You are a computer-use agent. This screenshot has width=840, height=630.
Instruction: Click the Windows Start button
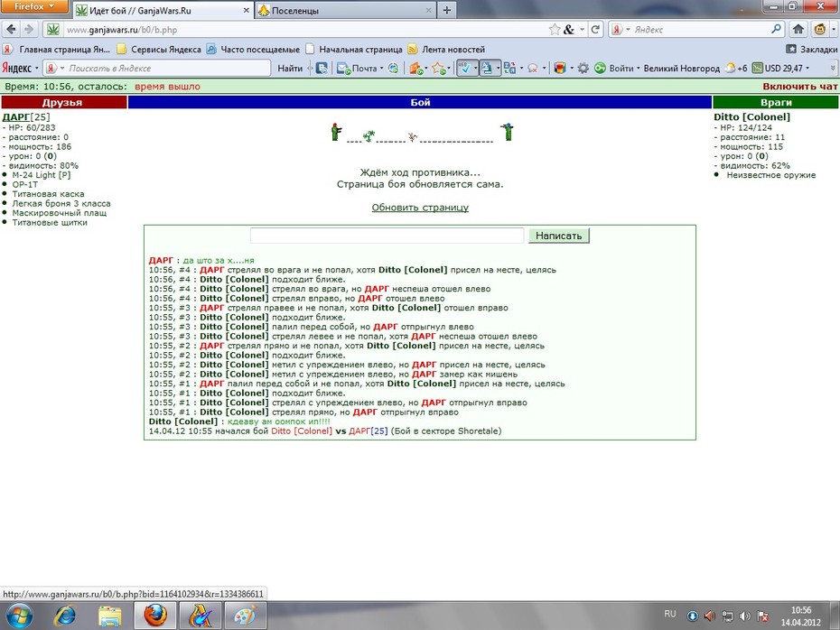tap(19, 616)
